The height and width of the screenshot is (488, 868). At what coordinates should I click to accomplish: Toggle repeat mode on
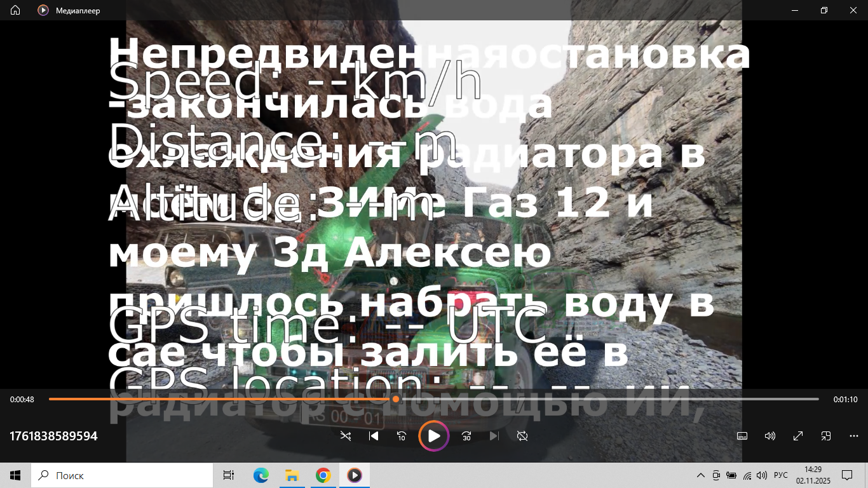(x=522, y=436)
